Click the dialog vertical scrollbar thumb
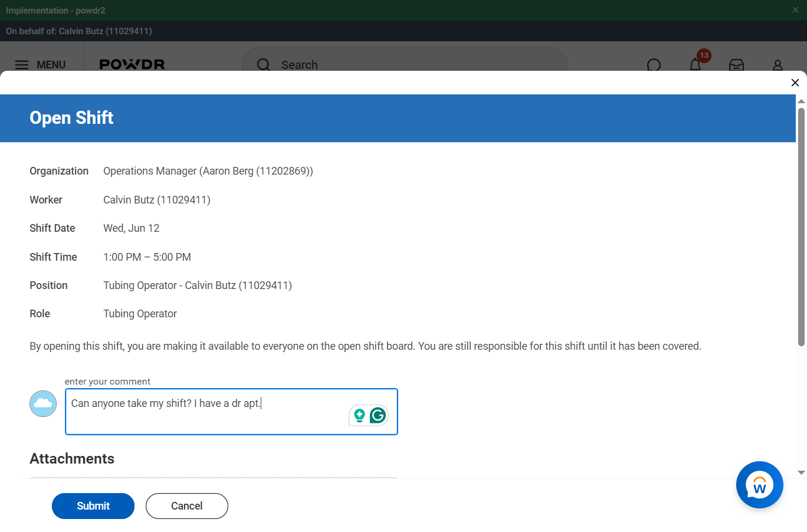Image resolution: width=807 pixels, height=532 pixels. 801,227
